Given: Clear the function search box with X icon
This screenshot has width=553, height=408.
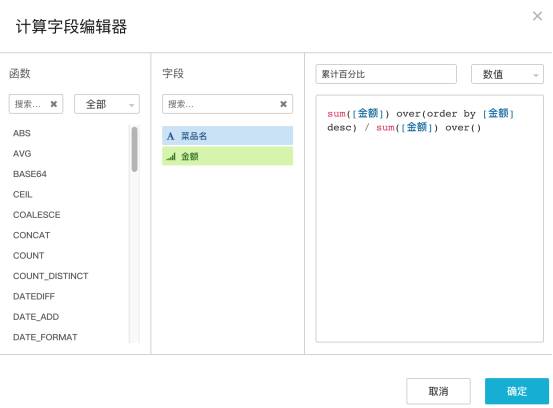Looking at the screenshot, I should (x=54, y=104).
